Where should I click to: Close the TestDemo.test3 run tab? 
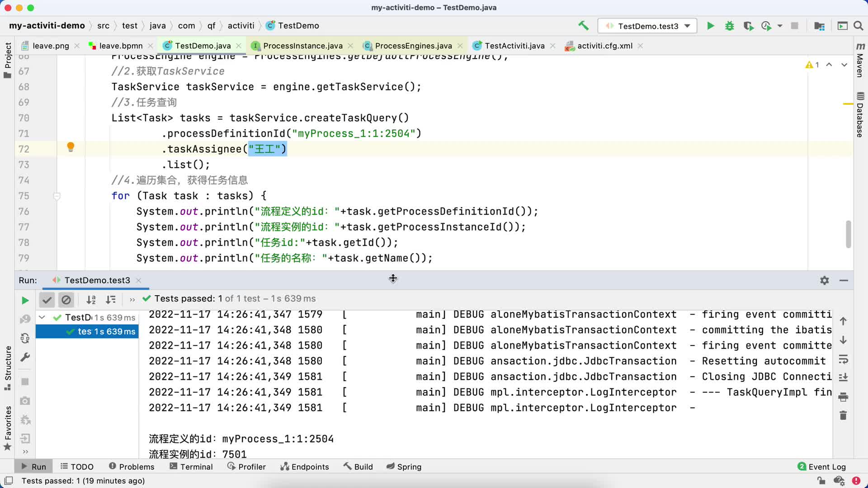click(x=139, y=280)
